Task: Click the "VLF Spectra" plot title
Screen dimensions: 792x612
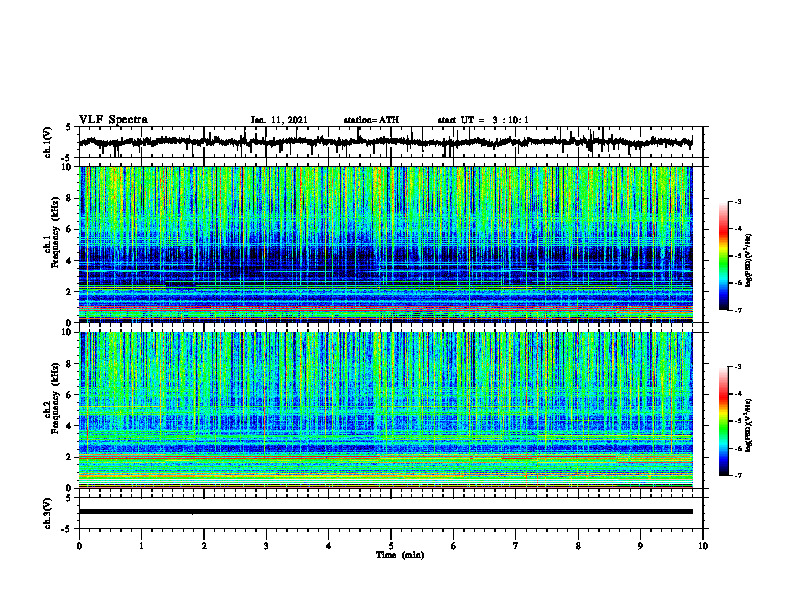Action: (113, 120)
